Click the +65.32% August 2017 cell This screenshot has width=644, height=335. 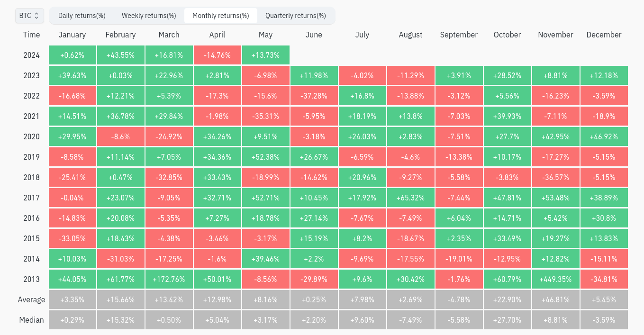tap(410, 198)
